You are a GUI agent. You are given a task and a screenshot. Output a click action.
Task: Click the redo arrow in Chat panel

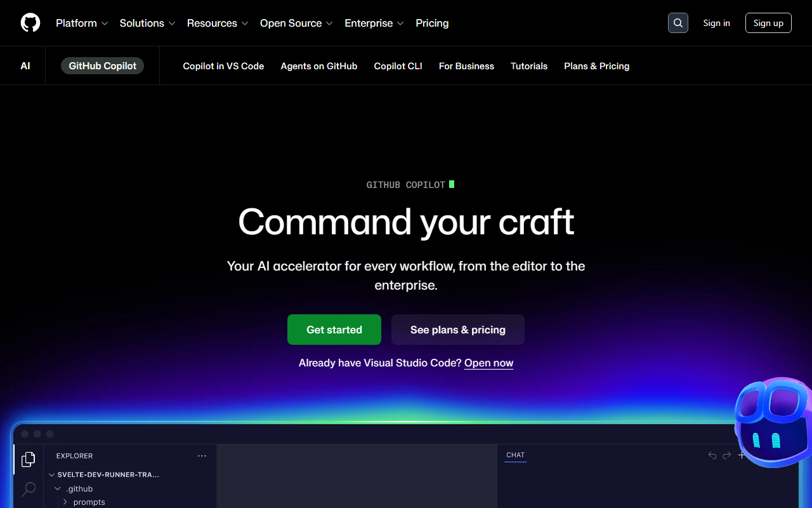(727, 455)
